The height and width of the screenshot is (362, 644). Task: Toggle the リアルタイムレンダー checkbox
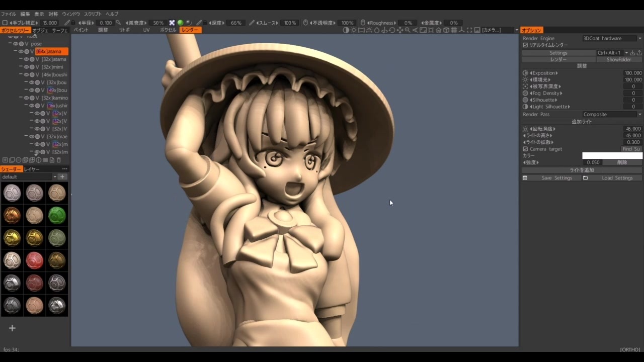[x=525, y=45]
